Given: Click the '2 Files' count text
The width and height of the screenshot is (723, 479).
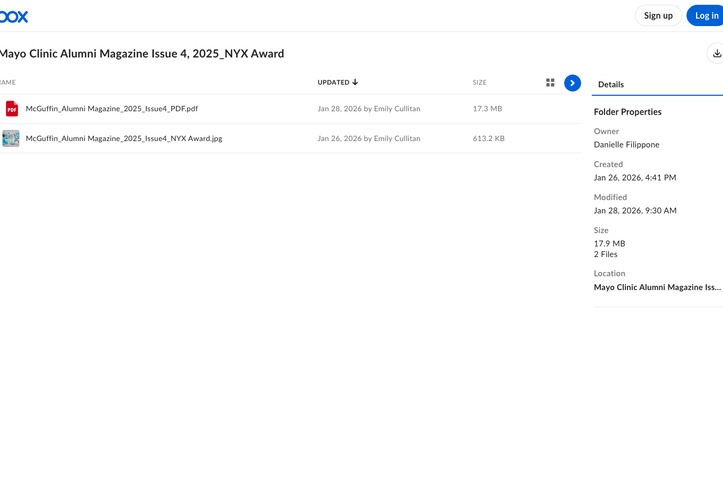Looking at the screenshot, I should pyautogui.click(x=605, y=254).
